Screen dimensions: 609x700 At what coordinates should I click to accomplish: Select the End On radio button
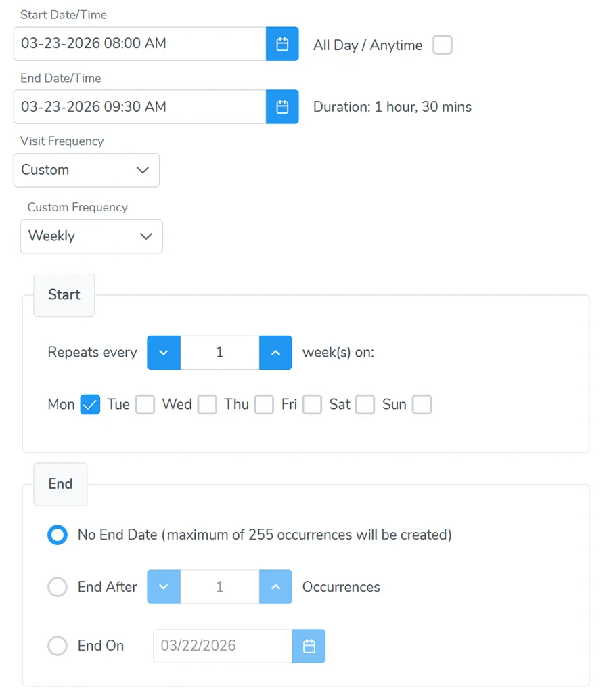58,646
